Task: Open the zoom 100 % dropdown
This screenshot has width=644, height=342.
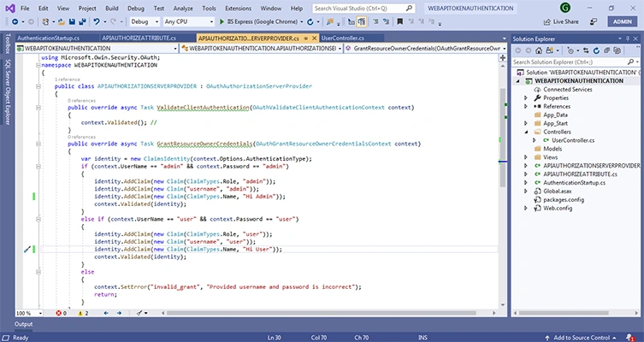Action: [29, 313]
